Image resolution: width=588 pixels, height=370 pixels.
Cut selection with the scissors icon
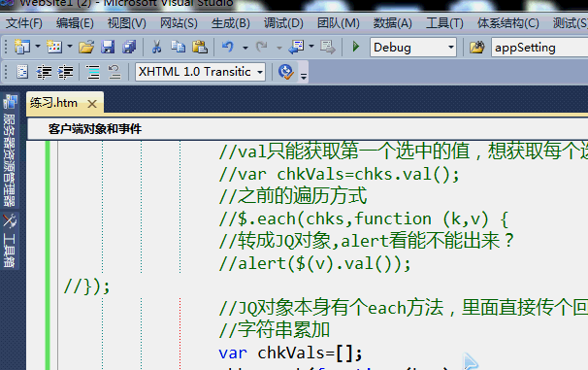point(156,47)
